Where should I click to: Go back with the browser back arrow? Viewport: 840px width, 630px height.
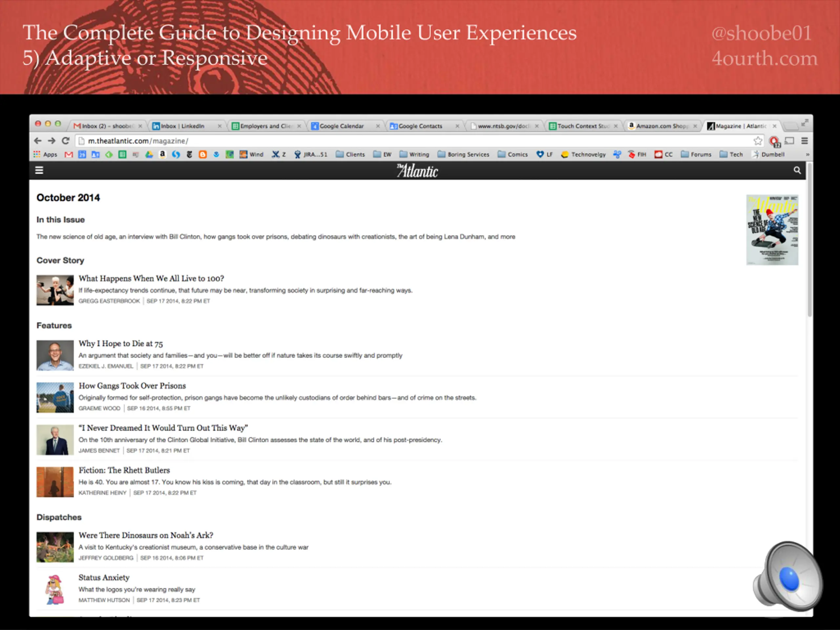coord(38,141)
